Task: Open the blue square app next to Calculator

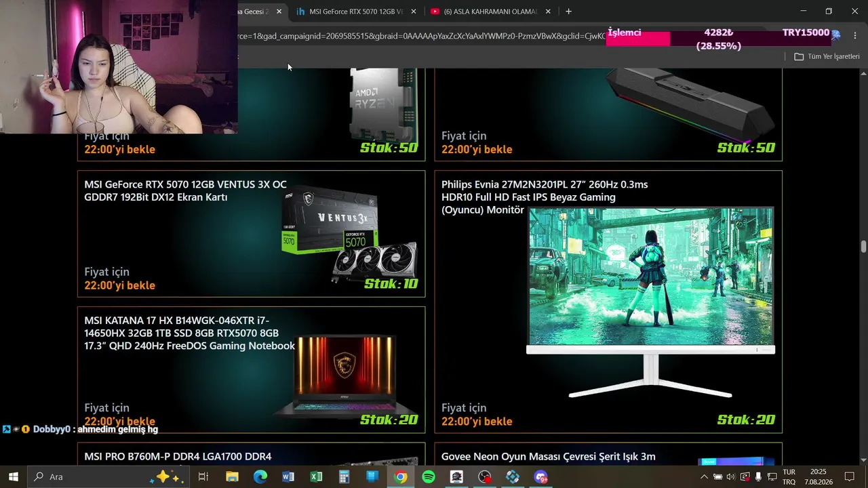Action: pyautogui.click(x=372, y=476)
